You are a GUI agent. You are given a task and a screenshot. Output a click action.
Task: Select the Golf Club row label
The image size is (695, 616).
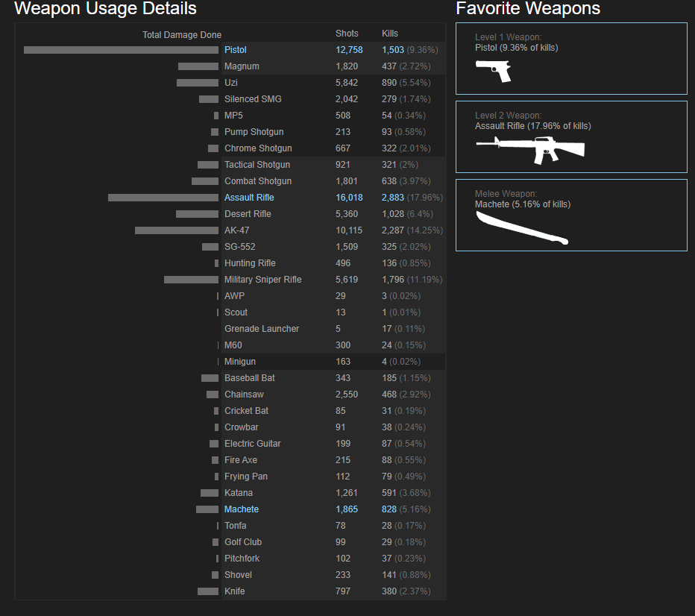(243, 541)
